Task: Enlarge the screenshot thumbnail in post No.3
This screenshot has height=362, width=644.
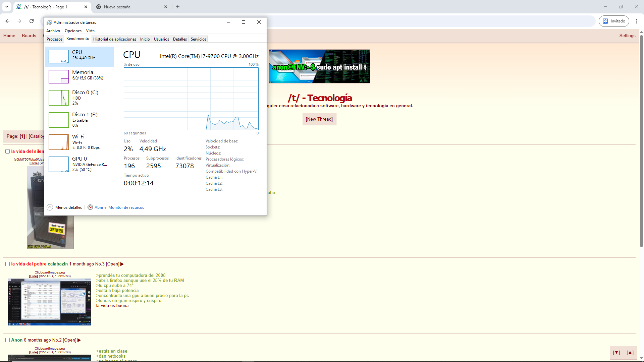Action: (x=50, y=302)
